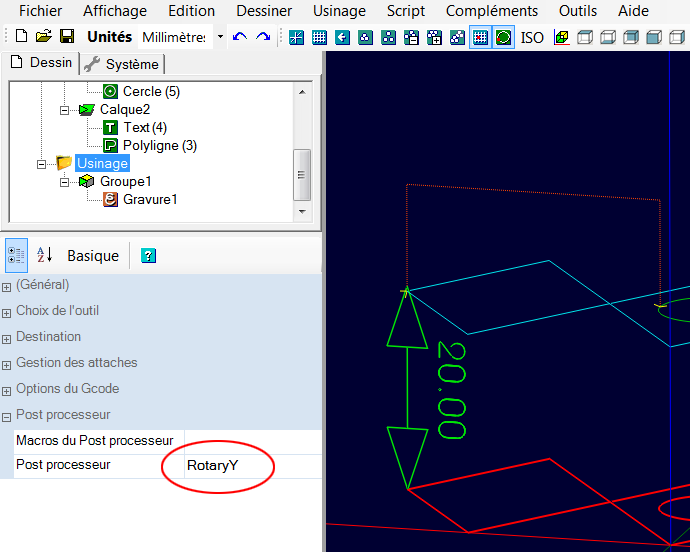
Task: Click the left-arrow direction toolbar icon
Action: (x=342, y=37)
